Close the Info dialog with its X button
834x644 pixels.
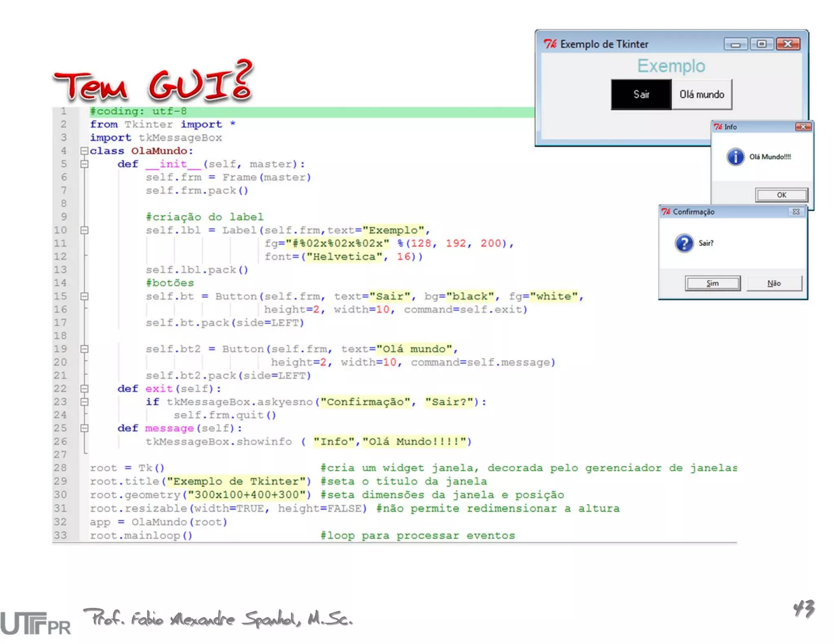(803, 127)
